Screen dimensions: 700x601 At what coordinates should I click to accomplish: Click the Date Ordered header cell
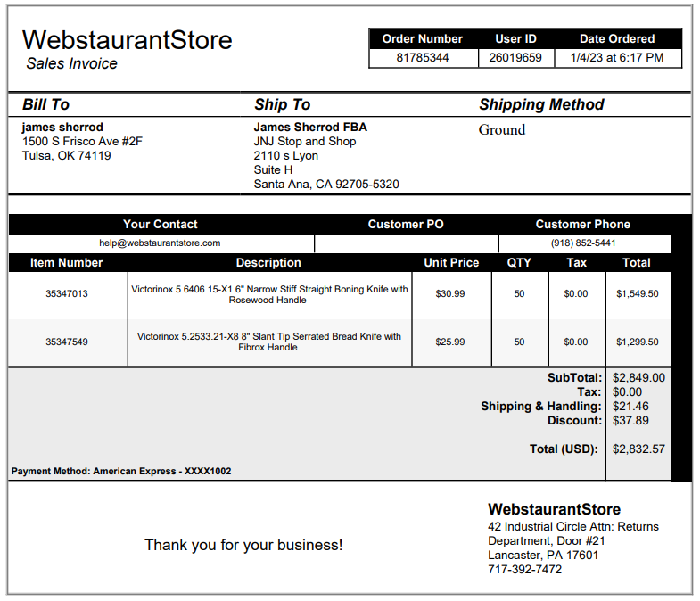point(617,39)
